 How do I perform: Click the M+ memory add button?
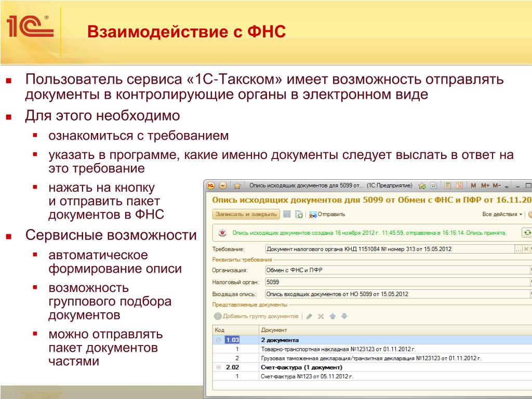[485, 185]
